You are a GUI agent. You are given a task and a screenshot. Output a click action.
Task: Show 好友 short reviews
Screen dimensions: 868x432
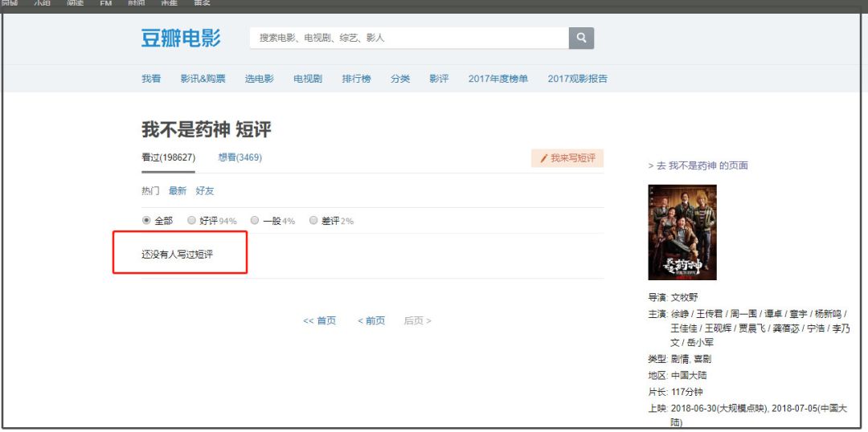pos(205,191)
